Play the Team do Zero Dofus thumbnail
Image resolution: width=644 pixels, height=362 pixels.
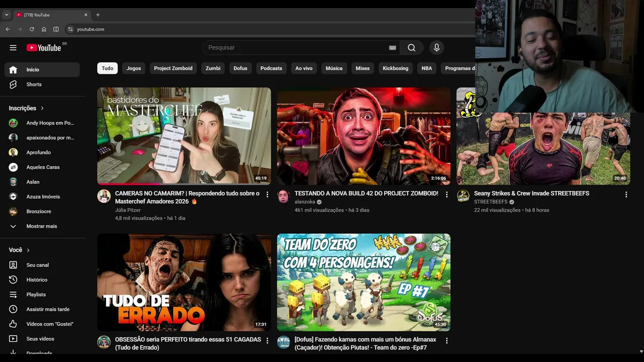click(x=364, y=282)
